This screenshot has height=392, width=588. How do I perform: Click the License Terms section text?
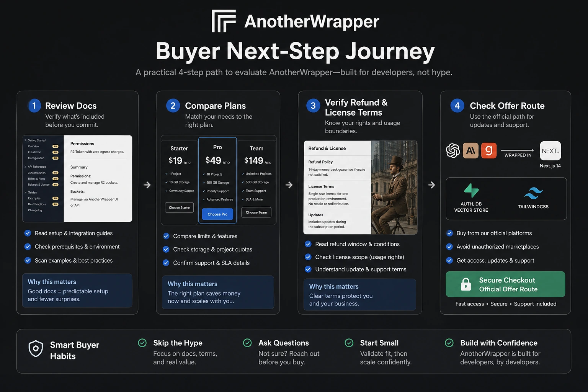[x=329, y=195]
